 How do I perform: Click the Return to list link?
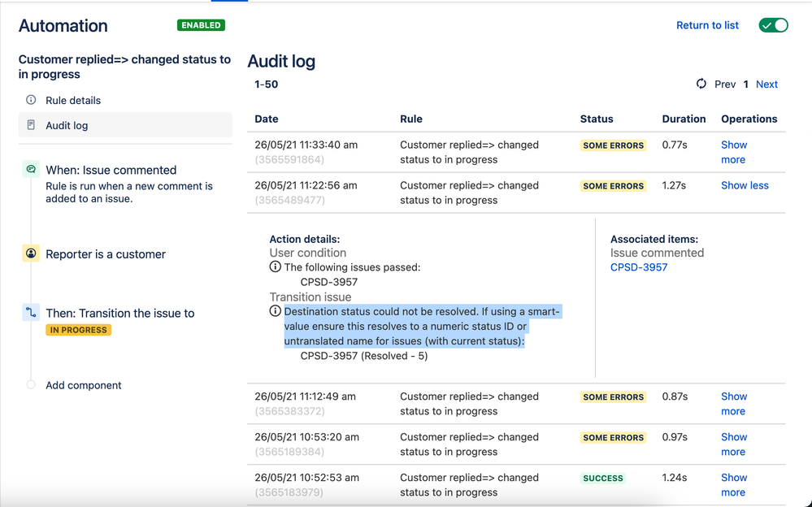pos(707,25)
